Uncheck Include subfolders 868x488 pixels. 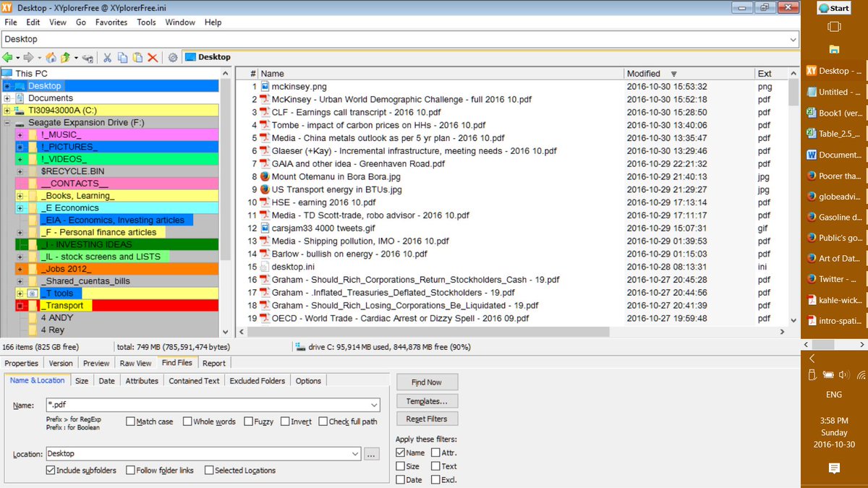51,470
